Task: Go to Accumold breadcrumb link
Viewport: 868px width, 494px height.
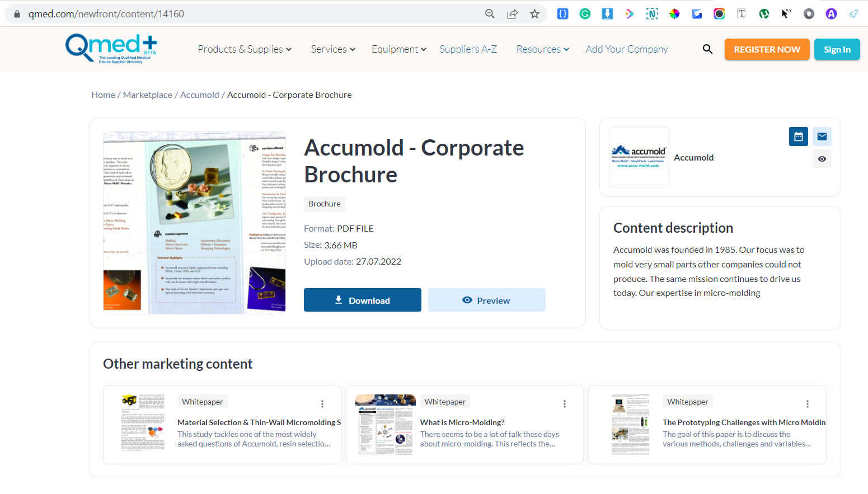Action: (x=200, y=95)
